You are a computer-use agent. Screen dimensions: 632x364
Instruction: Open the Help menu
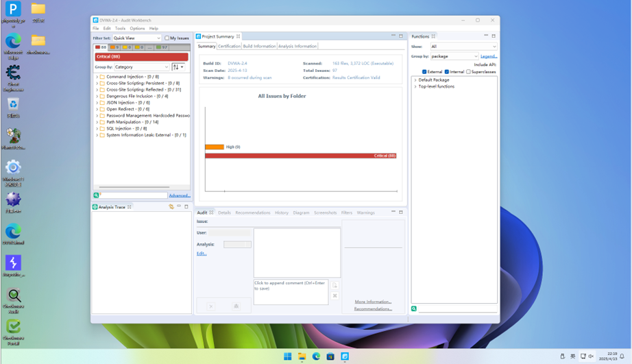(x=154, y=29)
